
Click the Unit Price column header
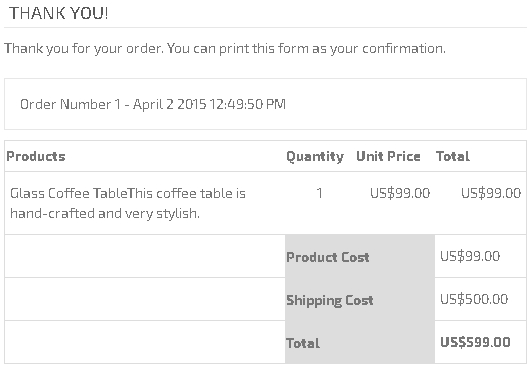(388, 156)
